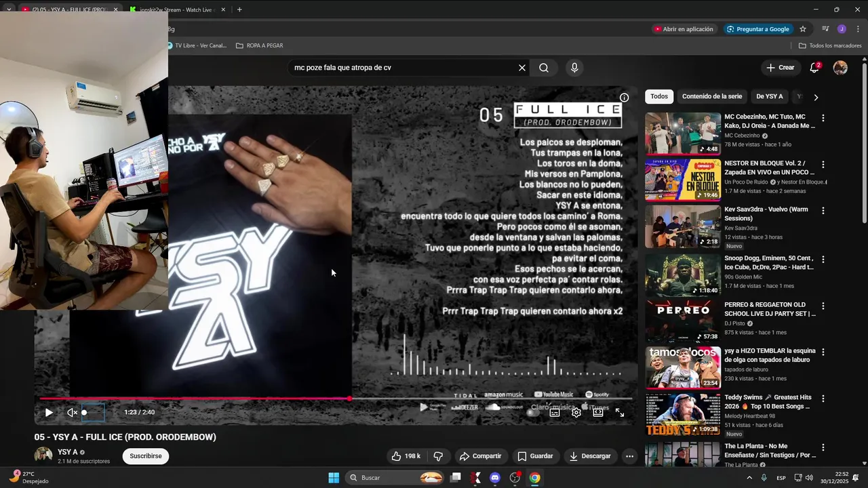Play the paused FULL ICE video
The width and height of the screenshot is (868, 488).
click(x=49, y=412)
